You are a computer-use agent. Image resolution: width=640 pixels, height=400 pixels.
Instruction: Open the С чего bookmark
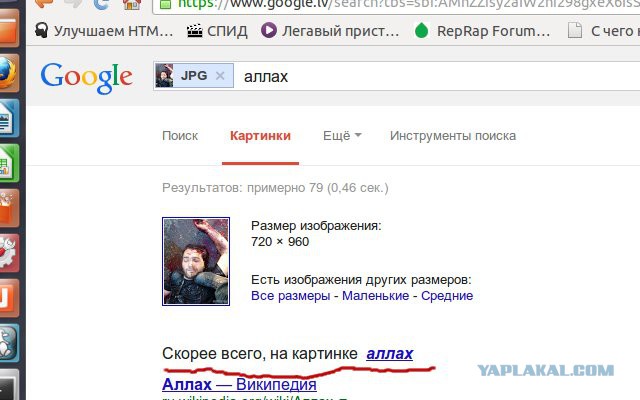click(603, 31)
